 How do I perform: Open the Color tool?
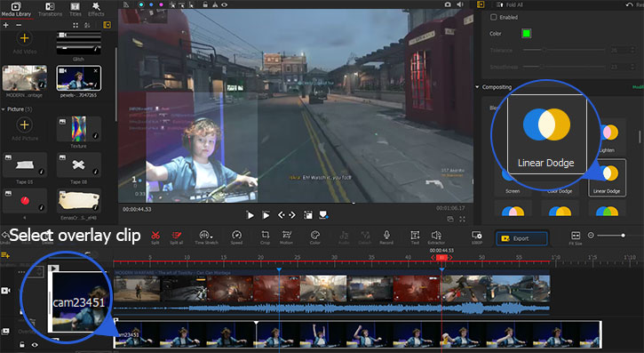coord(315,237)
